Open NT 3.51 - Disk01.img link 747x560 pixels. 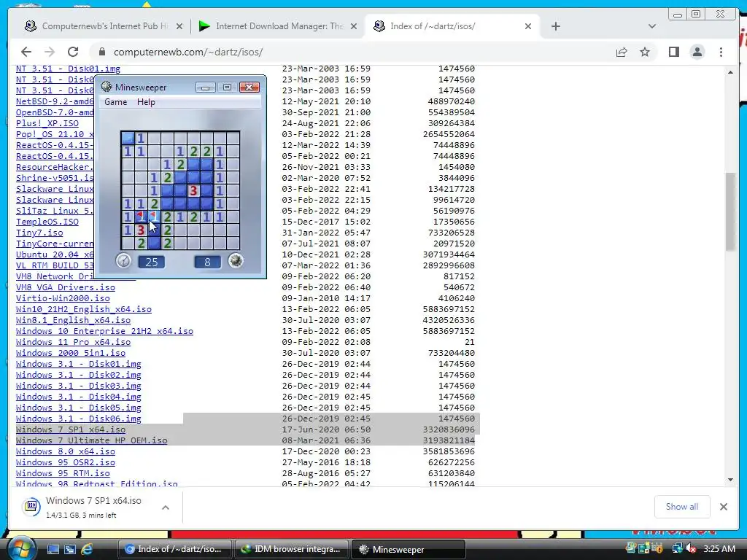click(68, 69)
